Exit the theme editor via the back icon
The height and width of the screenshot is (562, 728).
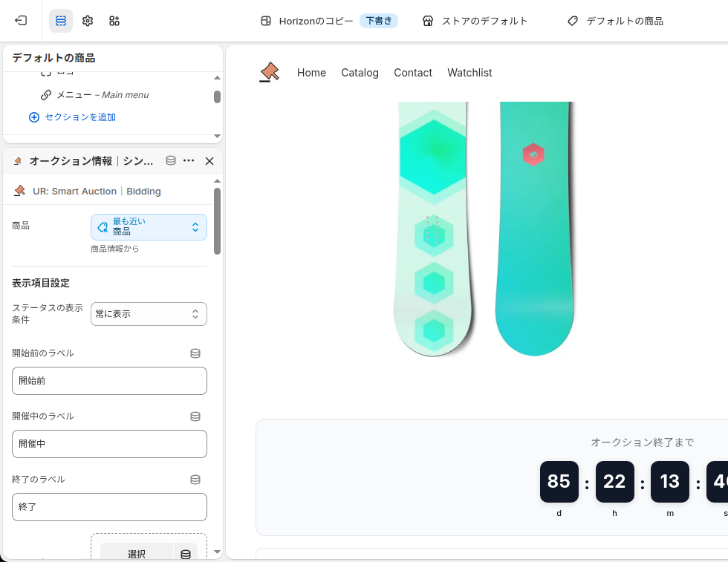click(x=21, y=21)
